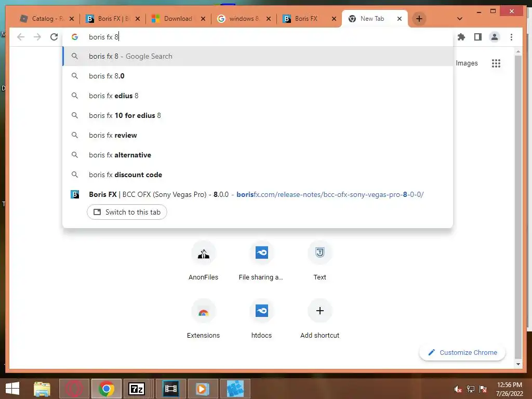Click the muted volume tray icon
The height and width of the screenshot is (399, 532).
coord(458,389)
